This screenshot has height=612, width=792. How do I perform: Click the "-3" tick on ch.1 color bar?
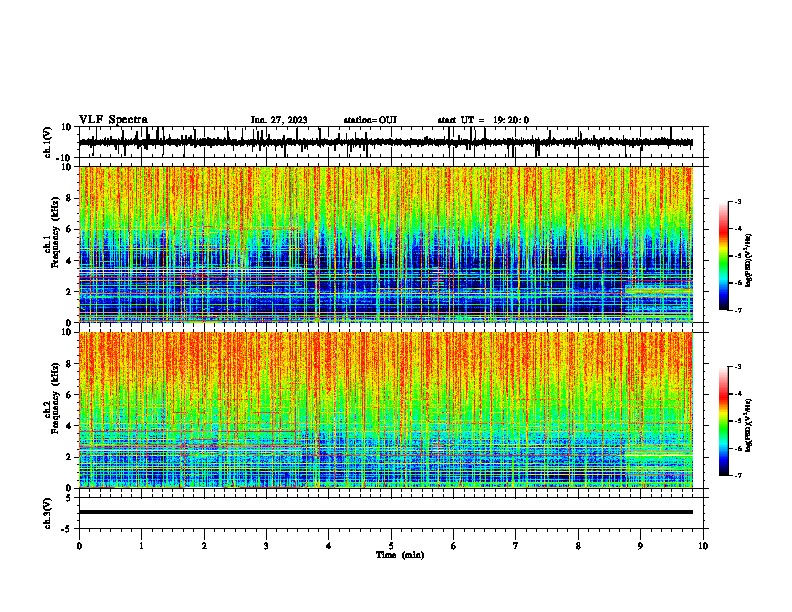click(737, 201)
